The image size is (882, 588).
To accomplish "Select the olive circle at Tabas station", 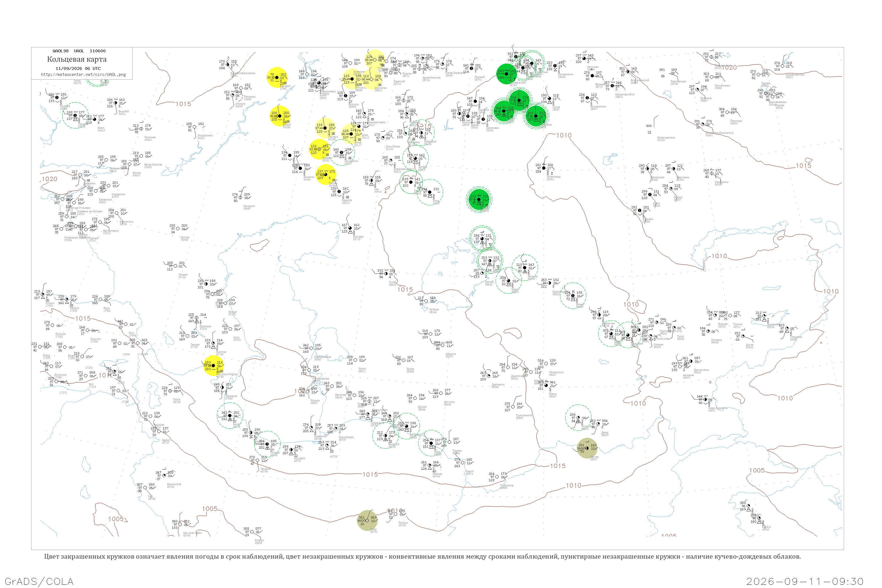I will [367, 520].
